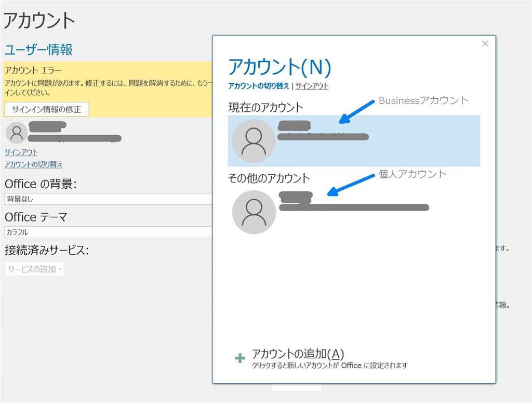
Task: Select the current account avatar in dialog
Action: pyautogui.click(x=254, y=140)
